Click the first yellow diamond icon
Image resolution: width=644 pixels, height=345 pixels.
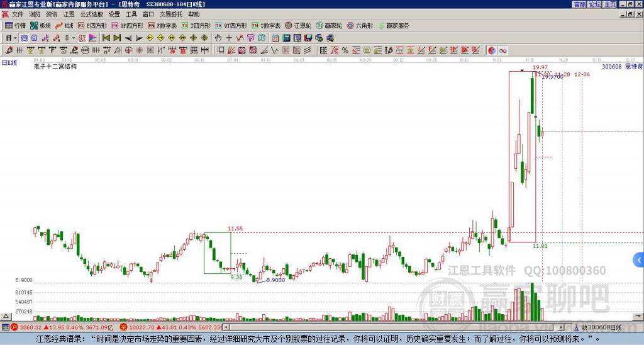point(150,38)
